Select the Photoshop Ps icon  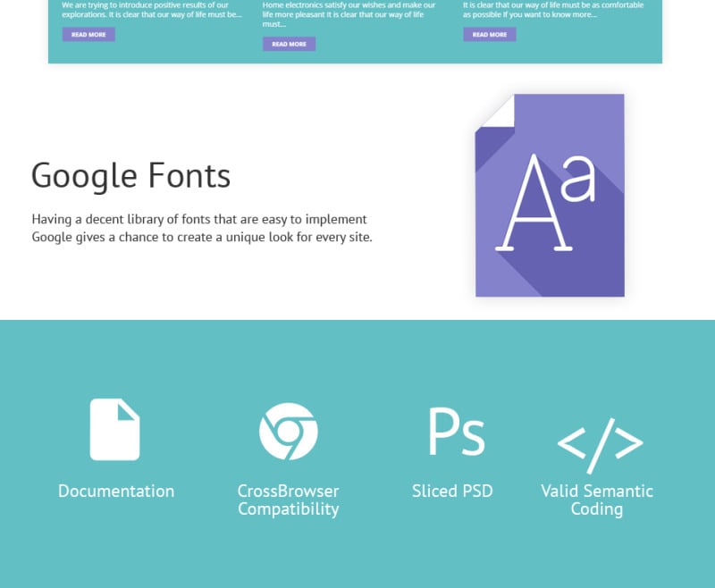coord(456,432)
